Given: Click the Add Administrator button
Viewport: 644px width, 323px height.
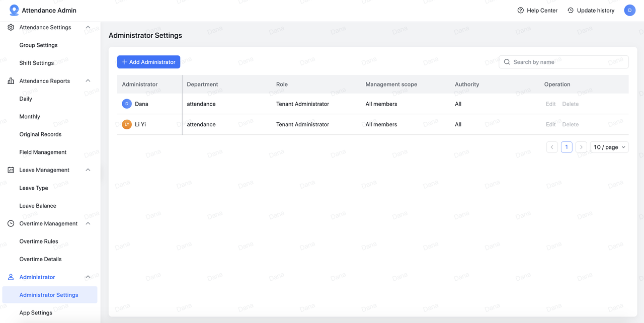Looking at the screenshot, I should 148,62.
